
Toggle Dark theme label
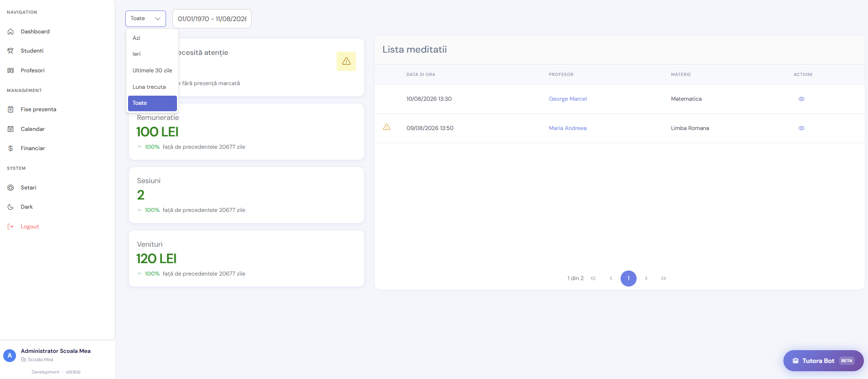click(x=27, y=207)
